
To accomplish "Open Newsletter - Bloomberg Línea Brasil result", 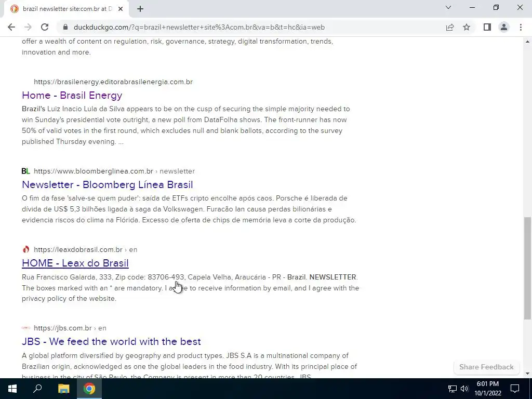I will 107,184.
